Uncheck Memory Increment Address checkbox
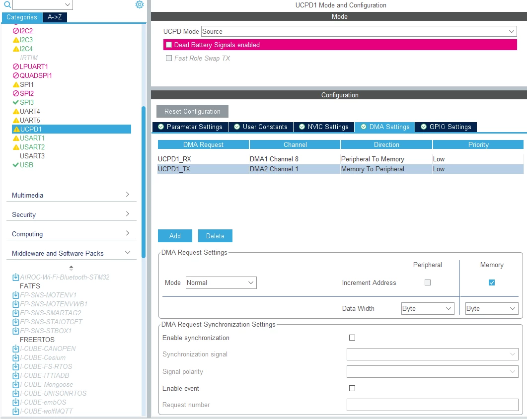This screenshot has height=420, width=527. (492, 282)
